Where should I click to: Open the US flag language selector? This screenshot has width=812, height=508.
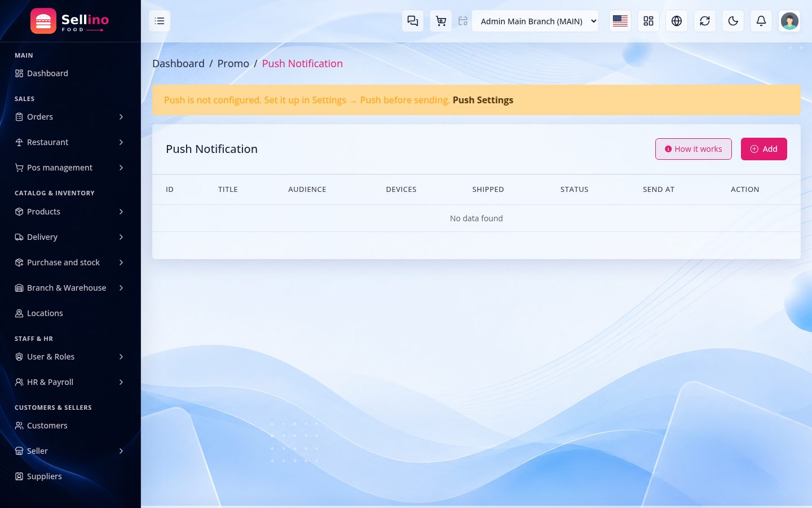tap(620, 21)
